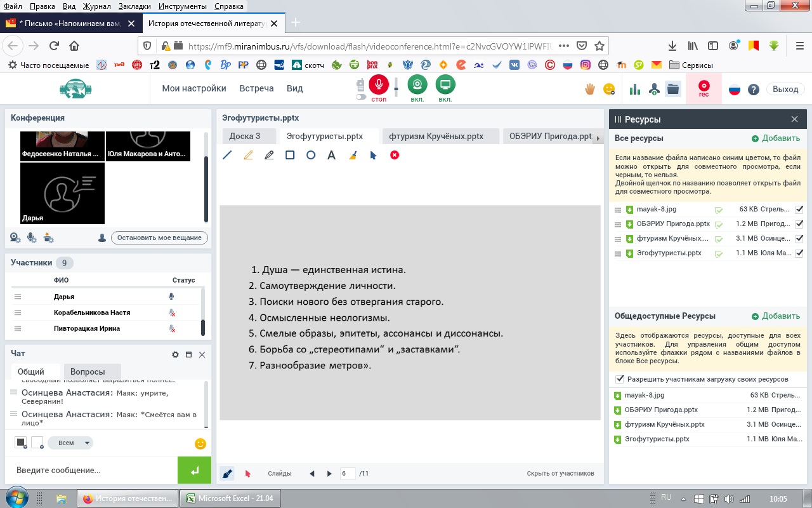Select the line drawing tool
The width and height of the screenshot is (812, 508).
pyautogui.click(x=228, y=155)
